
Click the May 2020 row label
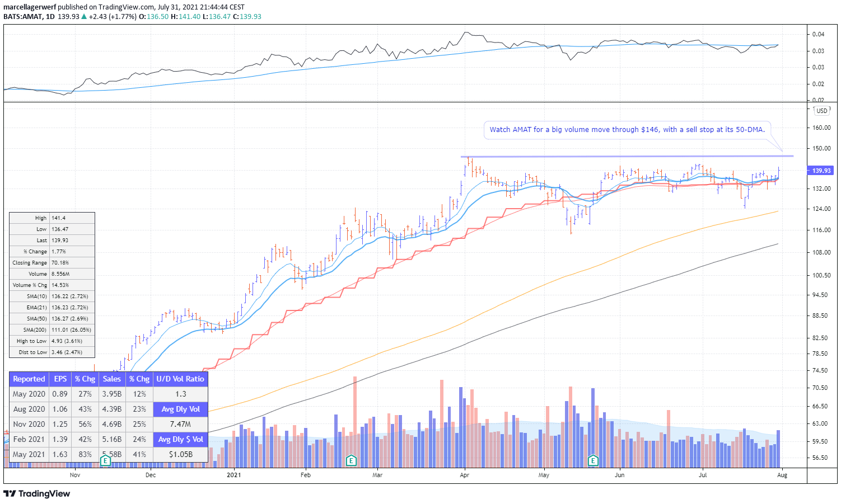click(x=29, y=394)
